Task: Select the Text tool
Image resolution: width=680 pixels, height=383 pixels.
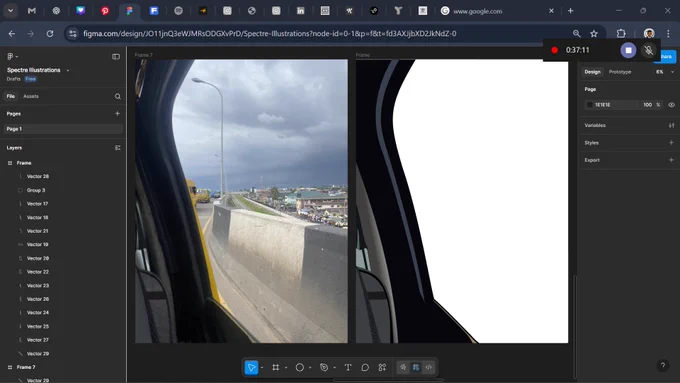Action: [348, 367]
